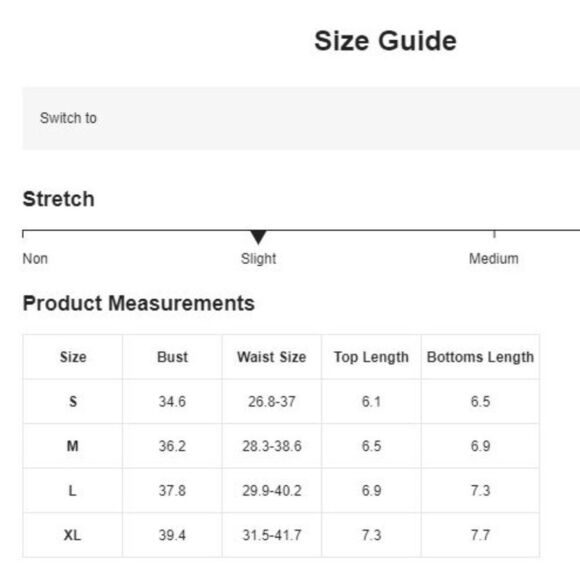This screenshot has width=580, height=580.
Task: Click the Product Measurements heading
Action: (x=139, y=303)
